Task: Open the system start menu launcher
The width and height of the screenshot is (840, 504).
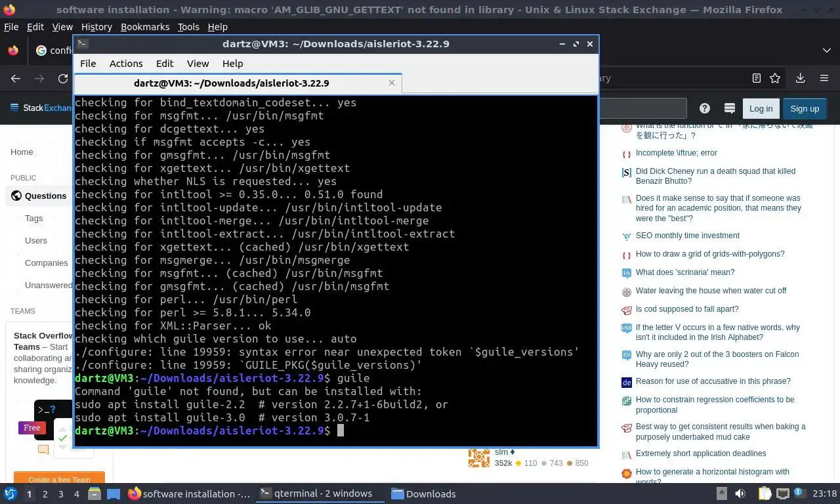Action: click(x=10, y=493)
